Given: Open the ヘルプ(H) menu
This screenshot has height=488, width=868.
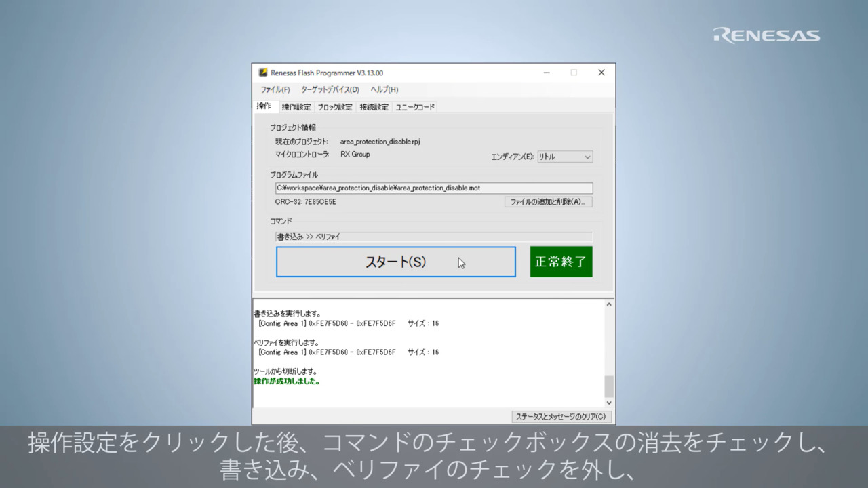Looking at the screenshot, I should point(384,89).
